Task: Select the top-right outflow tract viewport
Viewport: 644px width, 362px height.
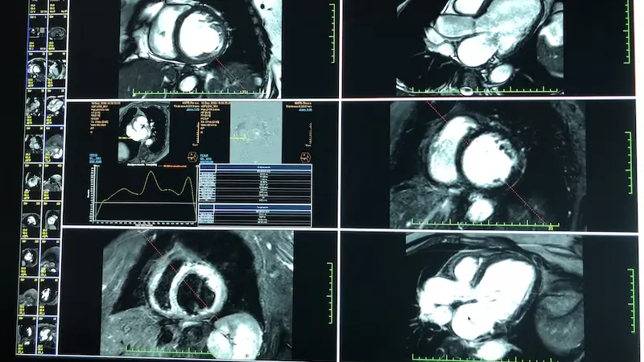Action: 488,47
